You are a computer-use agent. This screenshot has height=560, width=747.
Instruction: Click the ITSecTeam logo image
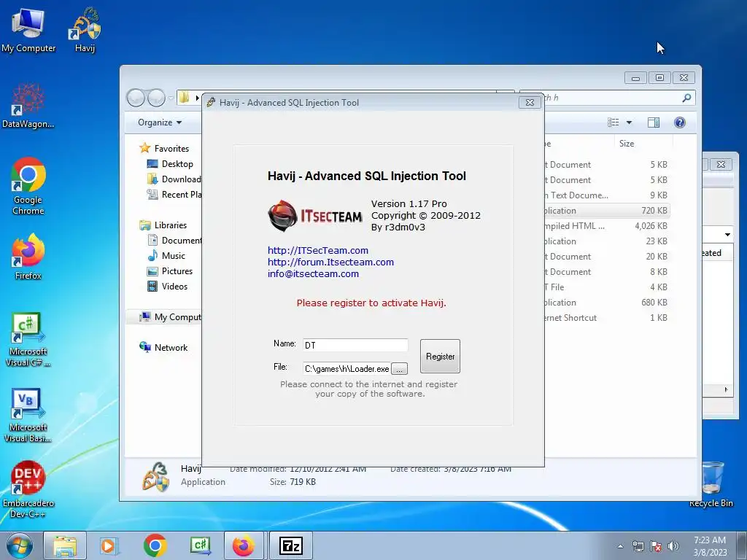[x=315, y=216]
